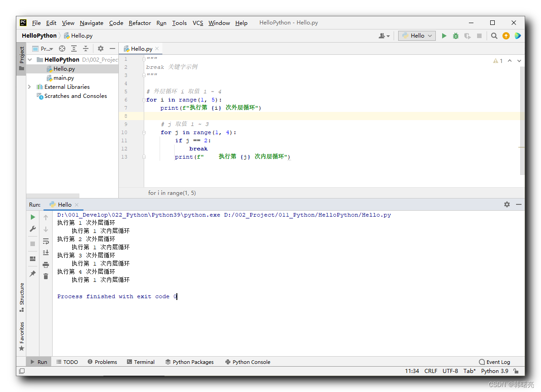This screenshot has width=541, height=392.
Task: Expand all in Project panel
Action: click(x=74, y=48)
